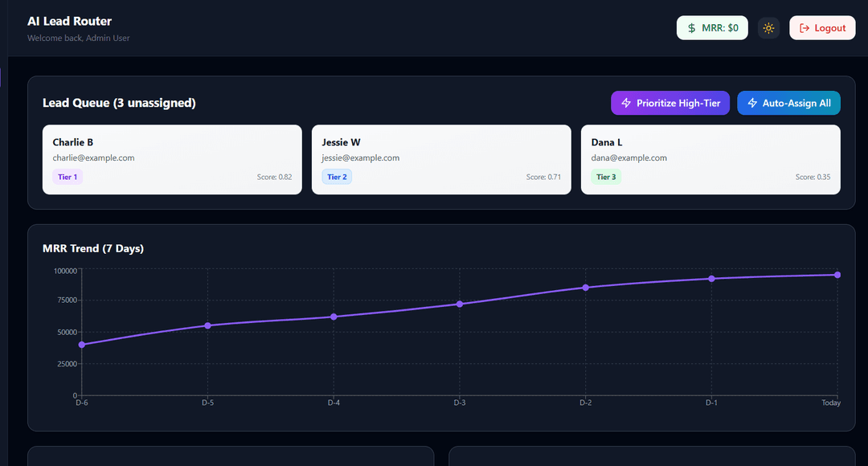Select the D-4 data point on chart
This screenshot has width=868, height=466.
(334, 317)
